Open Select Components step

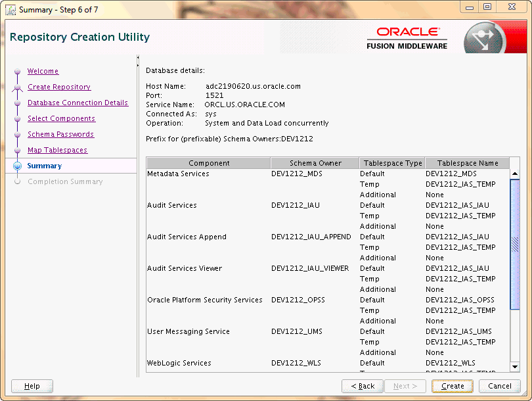(62, 118)
